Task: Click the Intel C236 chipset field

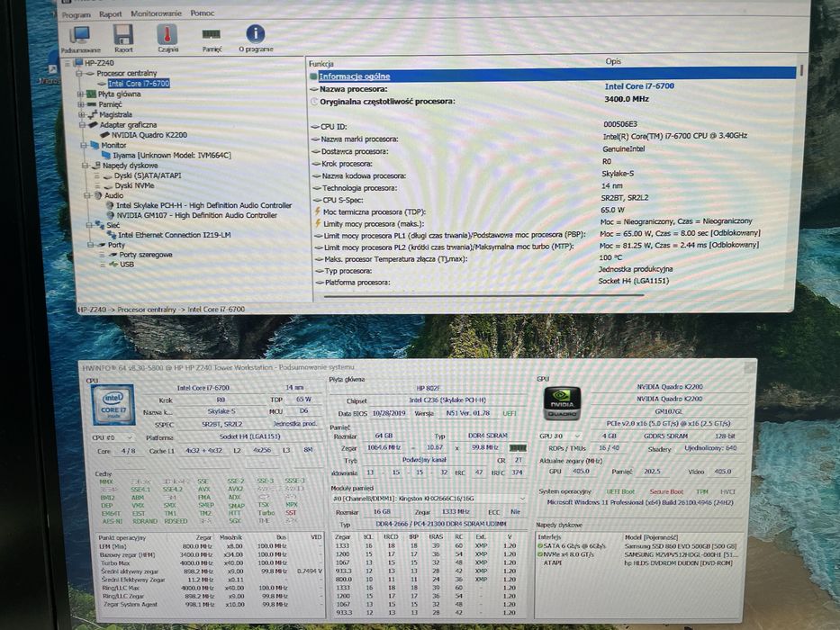Action: [447, 400]
